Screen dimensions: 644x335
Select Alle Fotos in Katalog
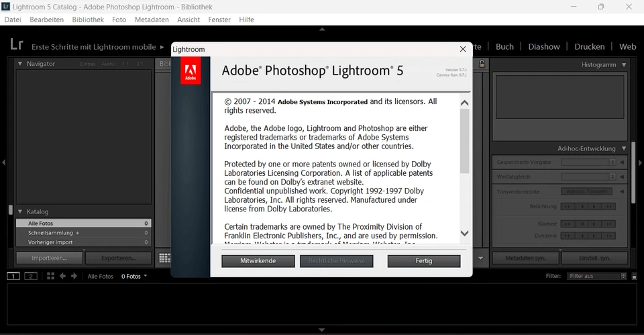[84, 223]
